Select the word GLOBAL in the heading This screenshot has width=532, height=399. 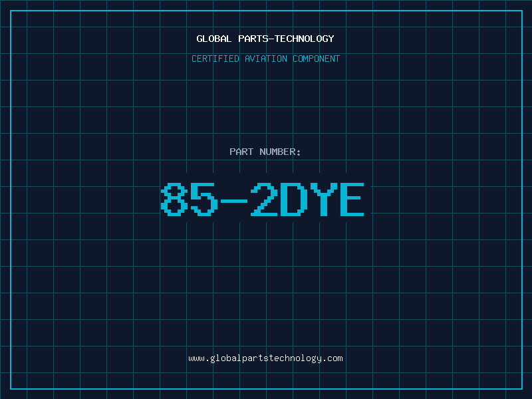214,39
